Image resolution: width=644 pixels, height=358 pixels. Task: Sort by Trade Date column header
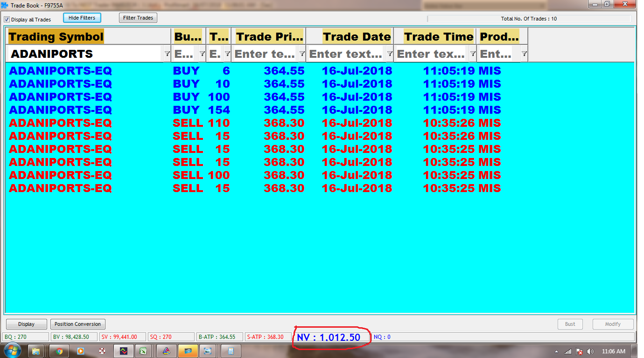click(x=350, y=36)
